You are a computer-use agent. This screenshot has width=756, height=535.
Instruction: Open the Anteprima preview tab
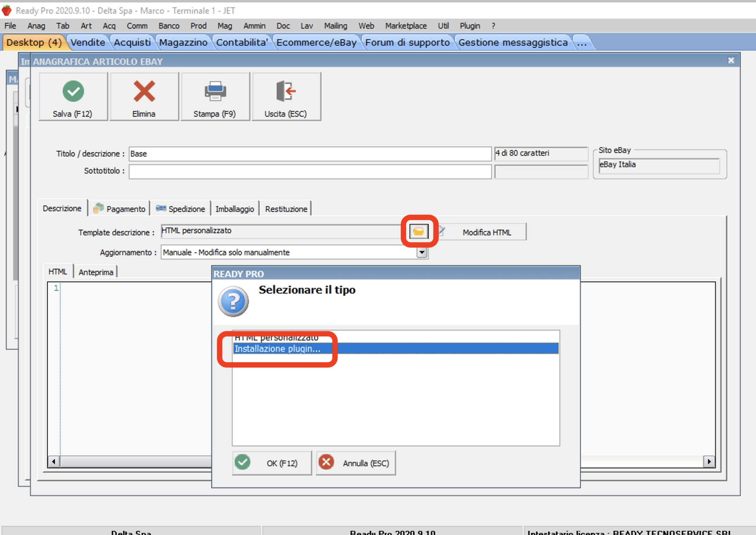click(96, 272)
